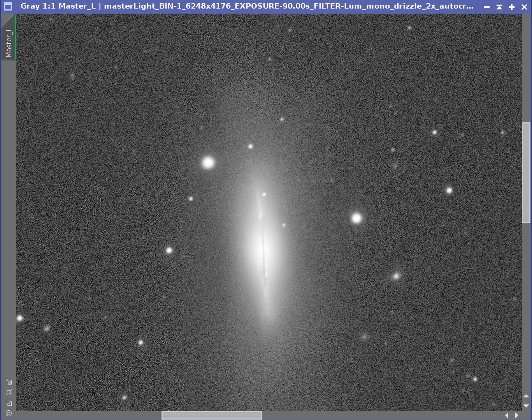The image size is (532, 420).
Task: Minimize the Master_L image window
Action: point(486,7)
